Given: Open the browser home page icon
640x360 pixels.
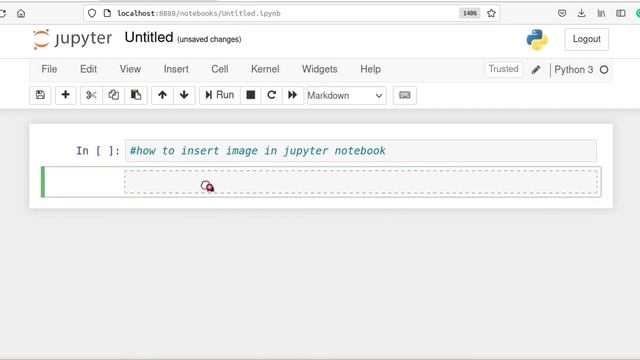Looking at the screenshot, I should [x=21, y=13].
